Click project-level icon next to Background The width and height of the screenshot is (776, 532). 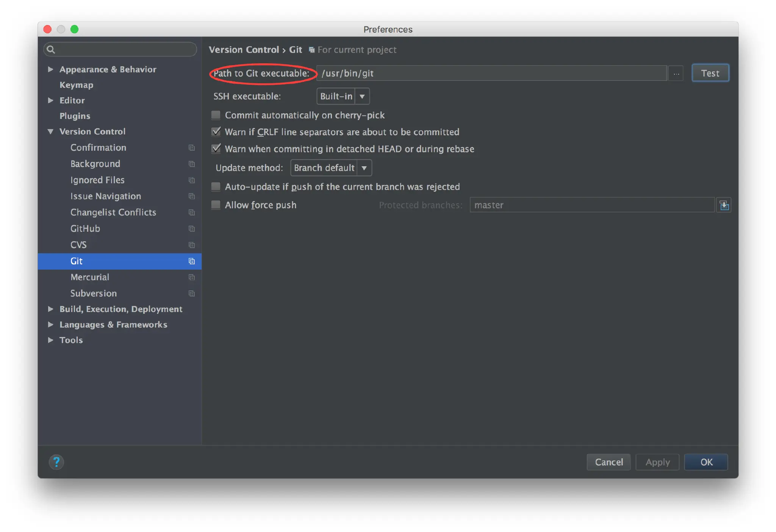[x=192, y=164]
